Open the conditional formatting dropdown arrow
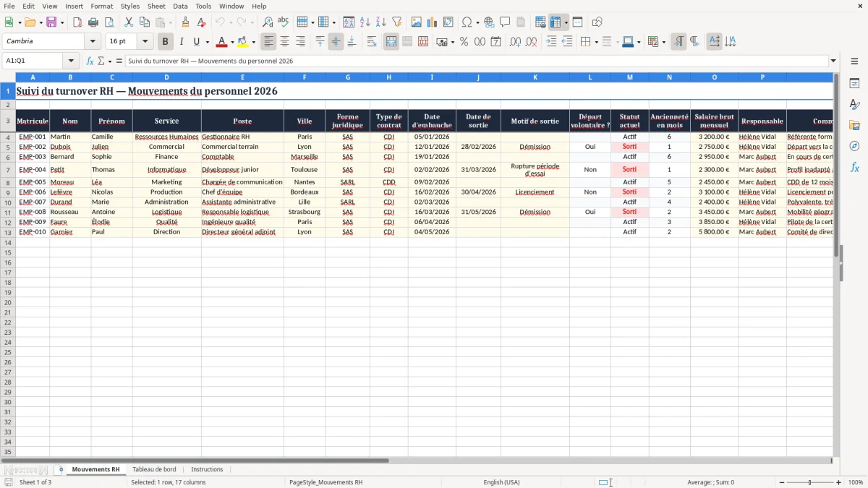The width and height of the screenshot is (868, 488). coord(663,42)
